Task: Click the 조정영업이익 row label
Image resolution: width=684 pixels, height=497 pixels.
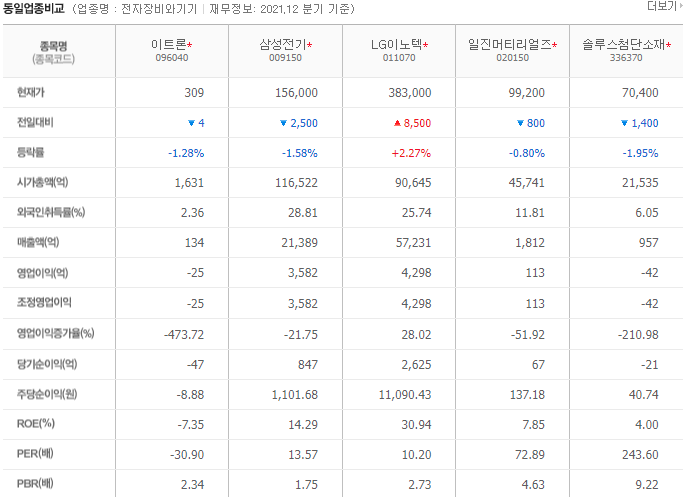Action: [44, 302]
